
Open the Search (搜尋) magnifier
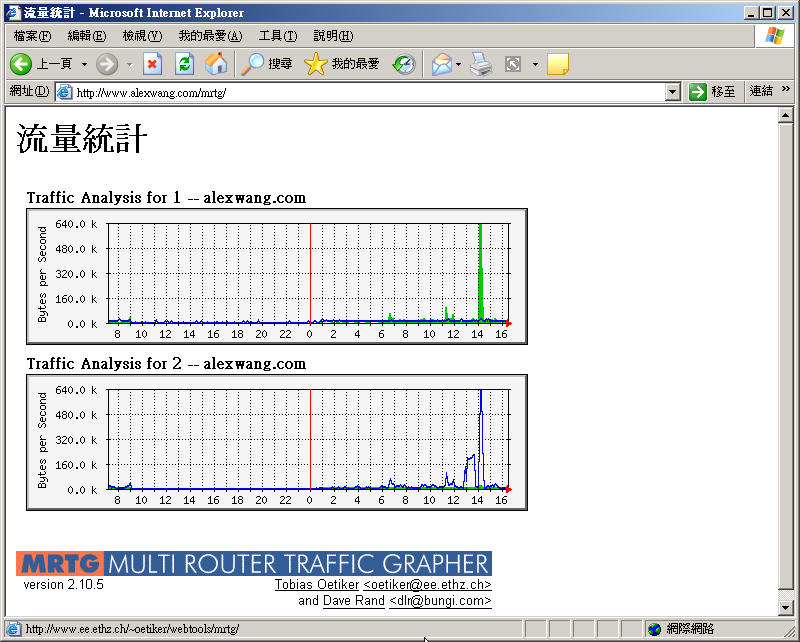pyautogui.click(x=254, y=64)
